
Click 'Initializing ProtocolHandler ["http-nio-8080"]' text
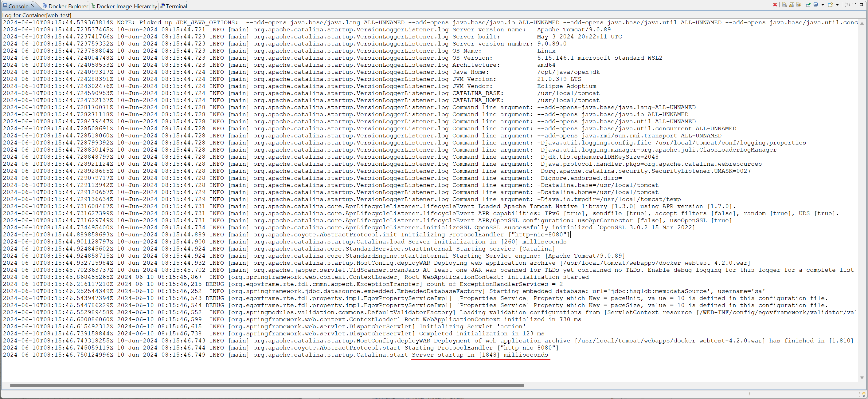point(485,235)
